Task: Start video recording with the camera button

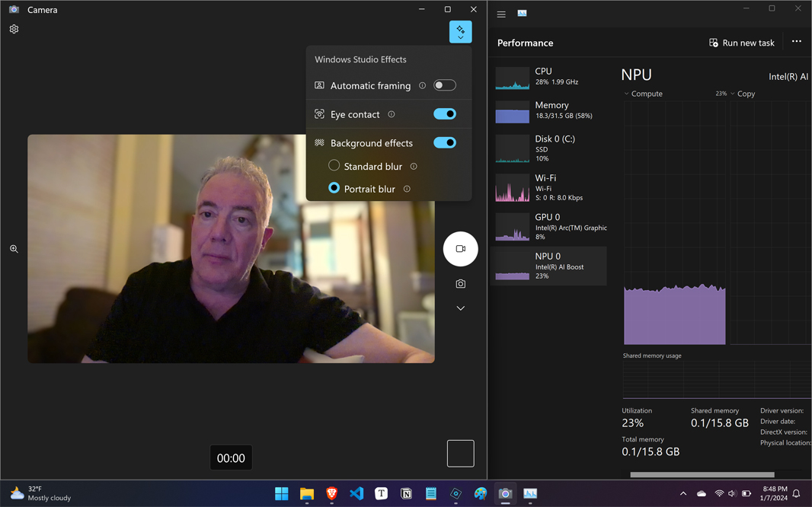Action: 460,249
